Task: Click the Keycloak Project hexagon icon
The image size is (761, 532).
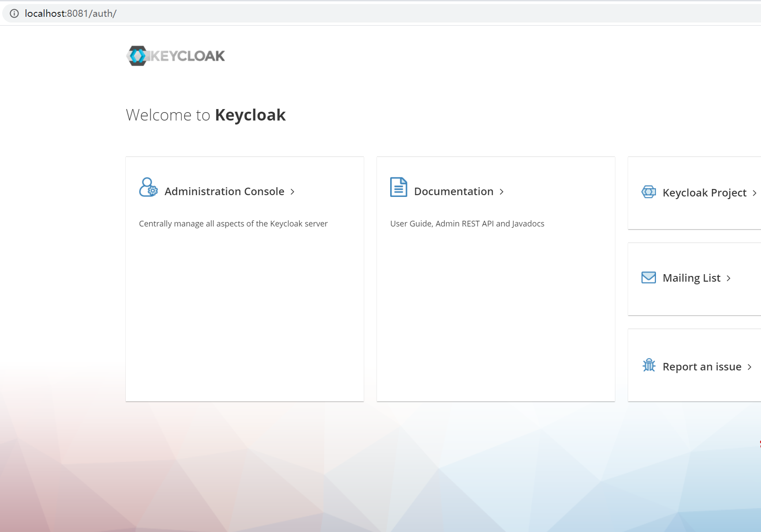Action: tap(648, 192)
